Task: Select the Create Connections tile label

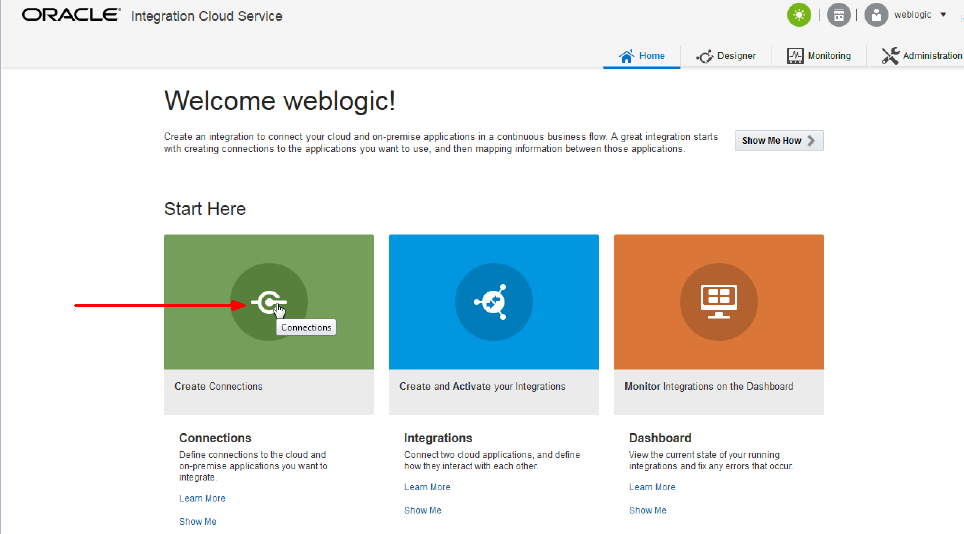Action: [x=219, y=386]
